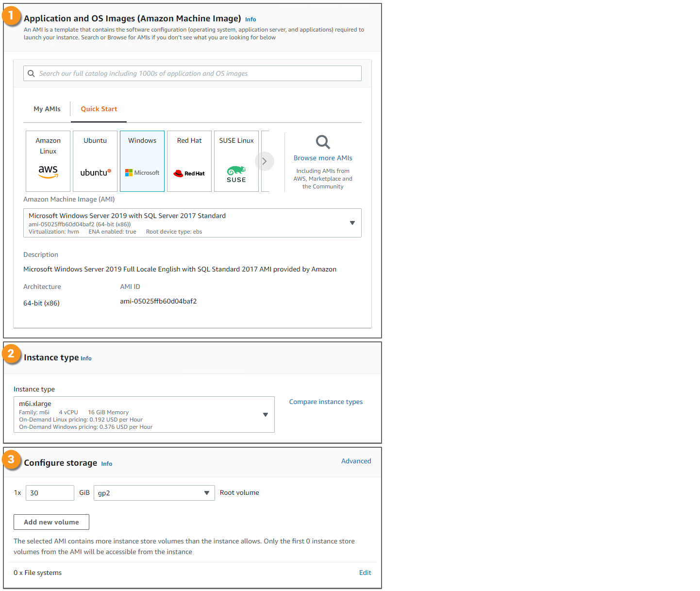The height and width of the screenshot is (591, 700).
Task: Open Compare instance types link
Action: (326, 402)
